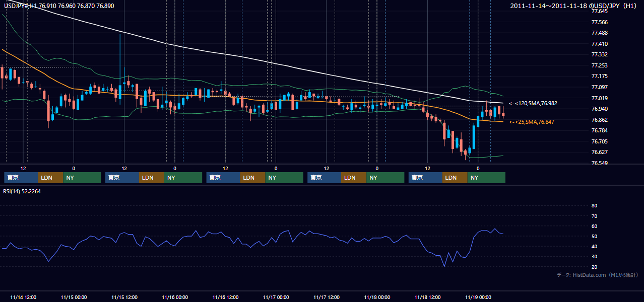
Task: Click the 11/15 12:00 time axis label
Action: [124, 297]
